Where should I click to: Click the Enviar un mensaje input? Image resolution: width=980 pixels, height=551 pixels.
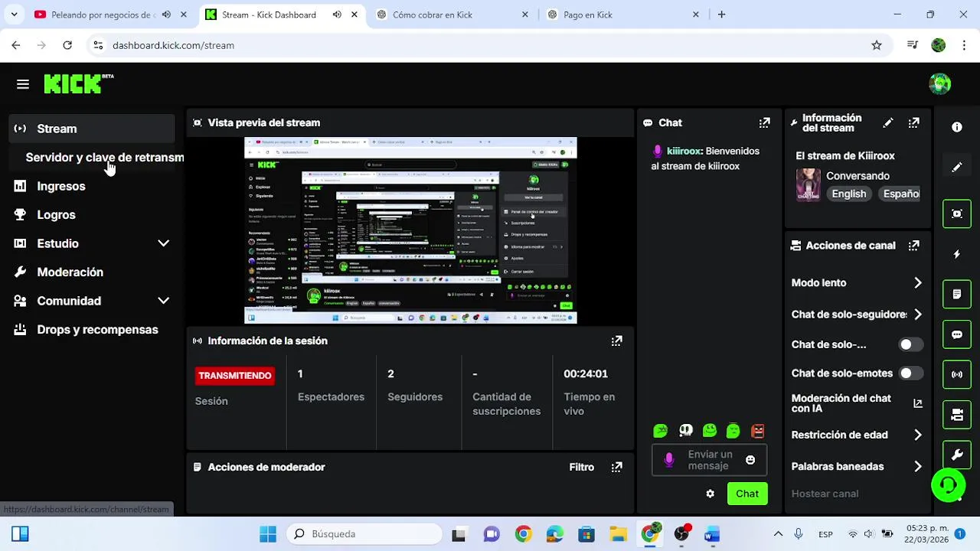[x=710, y=460]
